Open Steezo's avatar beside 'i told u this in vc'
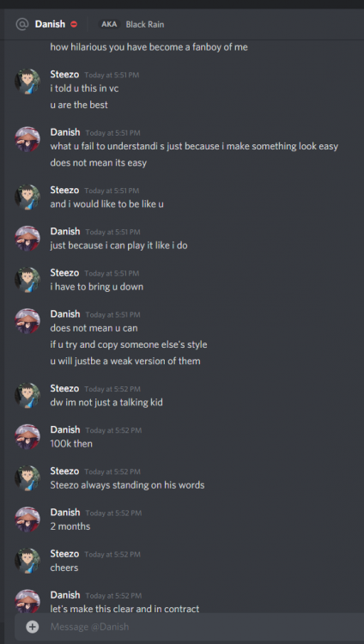 click(27, 82)
